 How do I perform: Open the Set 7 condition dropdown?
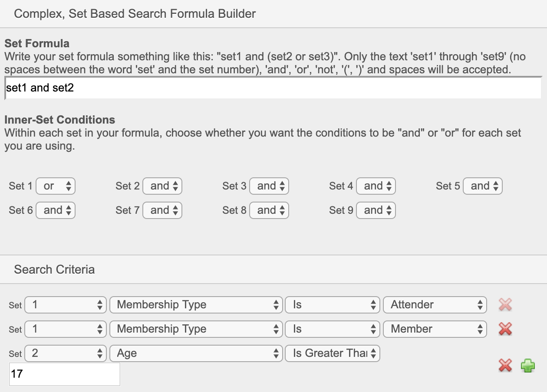(x=162, y=210)
